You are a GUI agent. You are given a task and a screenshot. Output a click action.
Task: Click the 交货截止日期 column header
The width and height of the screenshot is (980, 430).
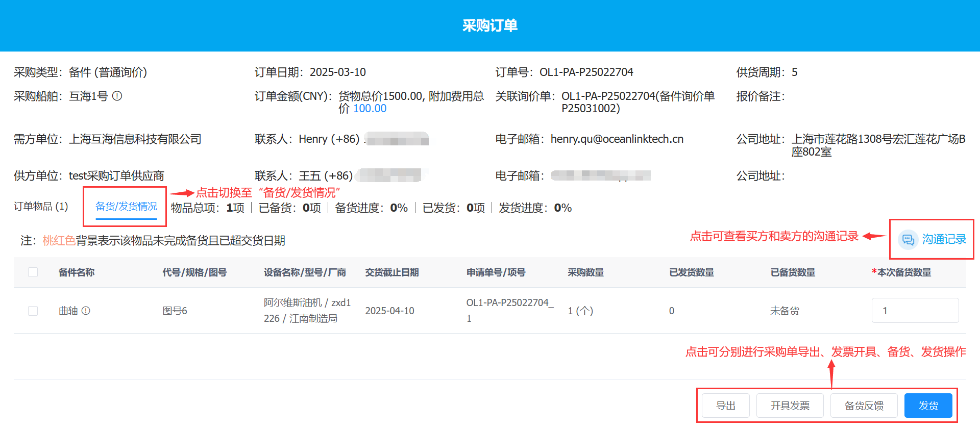coord(392,272)
